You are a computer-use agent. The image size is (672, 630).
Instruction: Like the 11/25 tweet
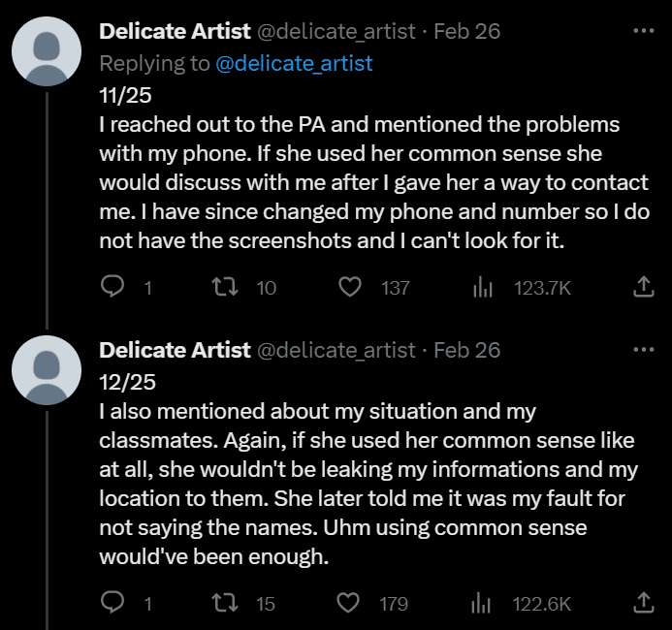click(350, 287)
